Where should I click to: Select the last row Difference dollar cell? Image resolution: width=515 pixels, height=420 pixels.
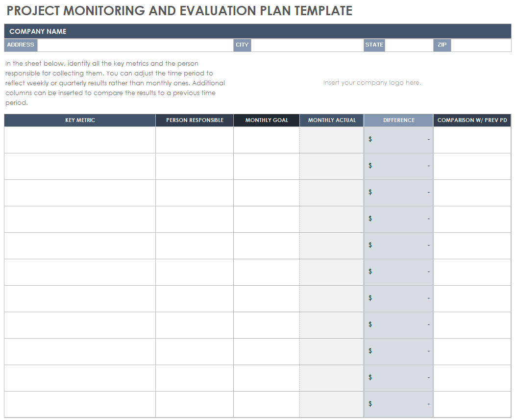click(x=398, y=404)
